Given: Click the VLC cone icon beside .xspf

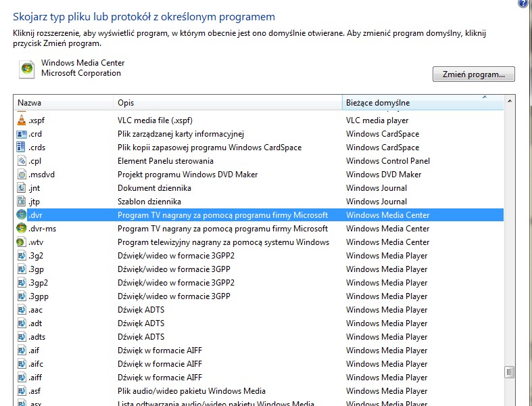Looking at the screenshot, I should point(22,120).
